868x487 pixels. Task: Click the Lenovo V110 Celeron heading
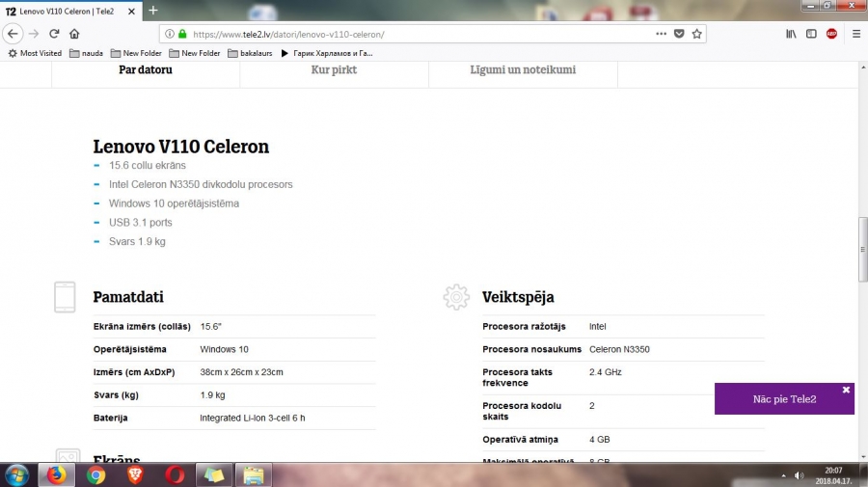[x=181, y=147]
